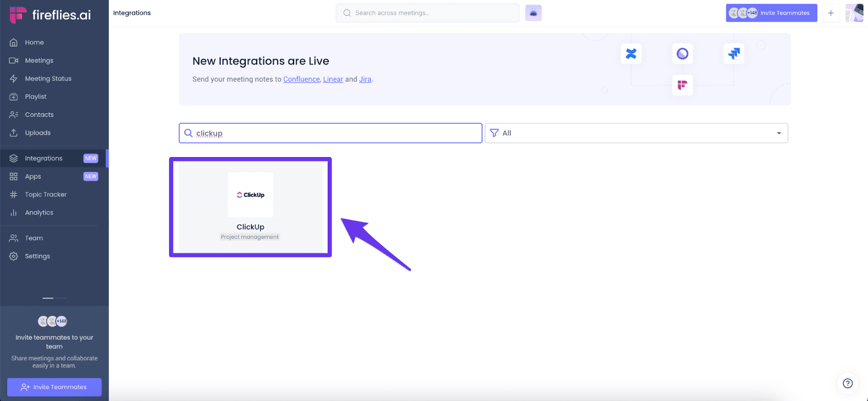Click the sidebar teammate avatars group
This screenshot has height=401, width=868.
53,321
